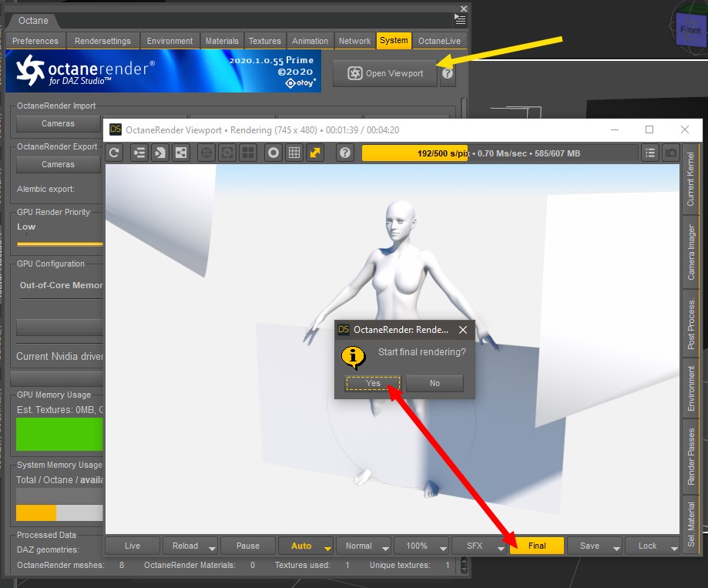Open the Normal mode dropdown
The image size is (708, 588).
point(385,548)
